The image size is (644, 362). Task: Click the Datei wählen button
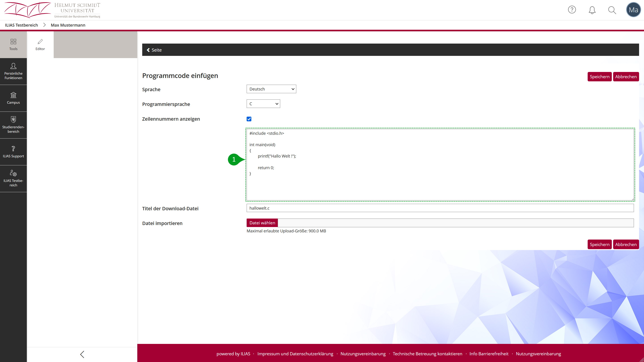coord(262,223)
